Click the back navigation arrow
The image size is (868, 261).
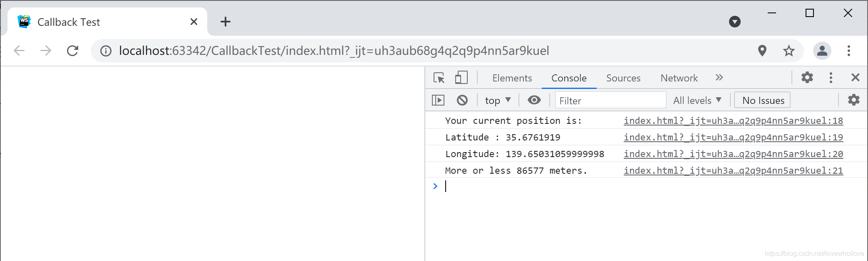pyautogui.click(x=19, y=51)
